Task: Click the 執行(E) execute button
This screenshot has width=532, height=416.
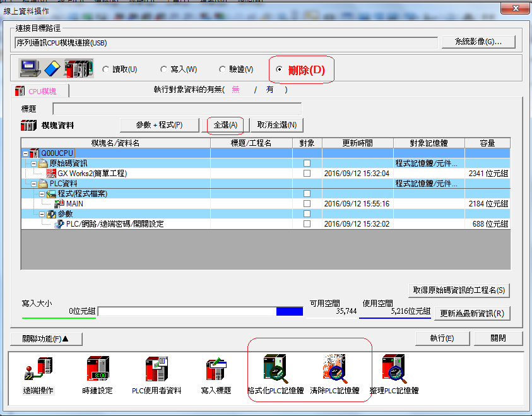Action: tap(442, 338)
